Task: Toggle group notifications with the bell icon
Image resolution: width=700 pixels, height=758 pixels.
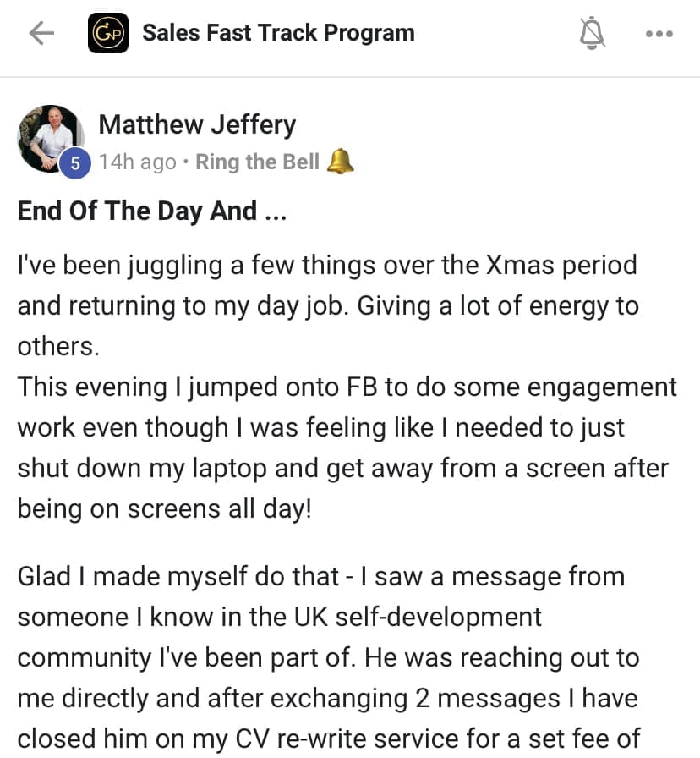Action: tap(593, 33)
